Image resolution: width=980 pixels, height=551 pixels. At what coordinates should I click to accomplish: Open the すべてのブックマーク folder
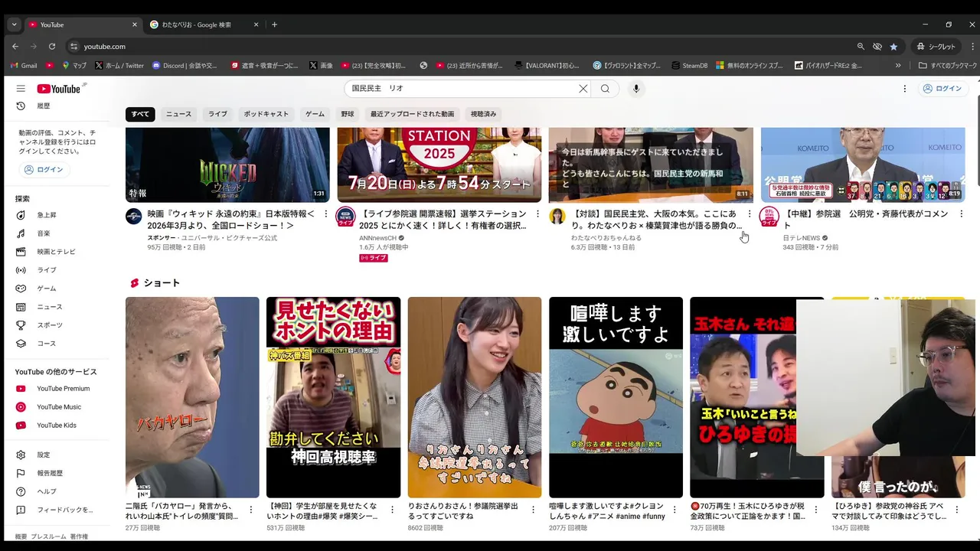(x=948, y=66)
